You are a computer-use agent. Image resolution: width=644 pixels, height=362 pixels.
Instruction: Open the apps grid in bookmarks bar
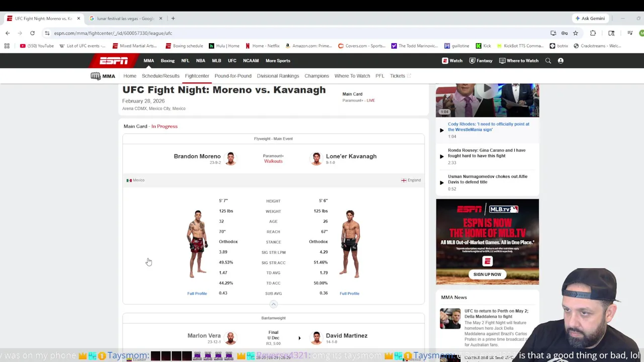7,46
